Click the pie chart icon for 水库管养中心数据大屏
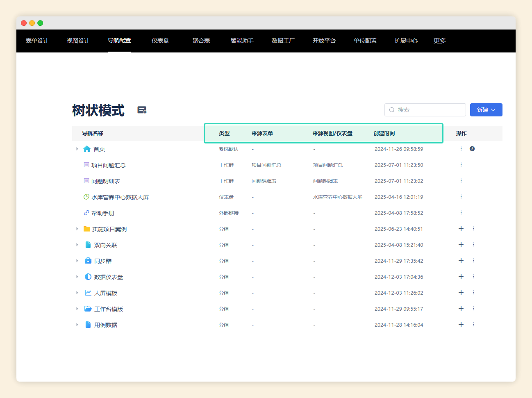532x398 pixels. click(86, 197)
